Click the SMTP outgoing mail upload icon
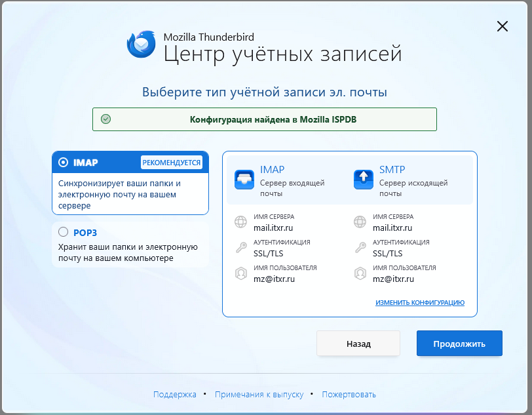This screenshot has height=415, width=532. click(x=363, y=179)
